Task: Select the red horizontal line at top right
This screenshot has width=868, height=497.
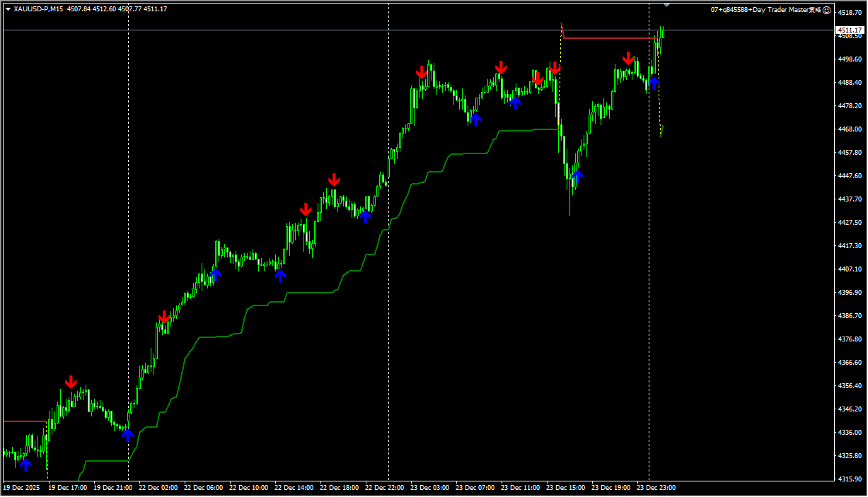Action: 608,38
